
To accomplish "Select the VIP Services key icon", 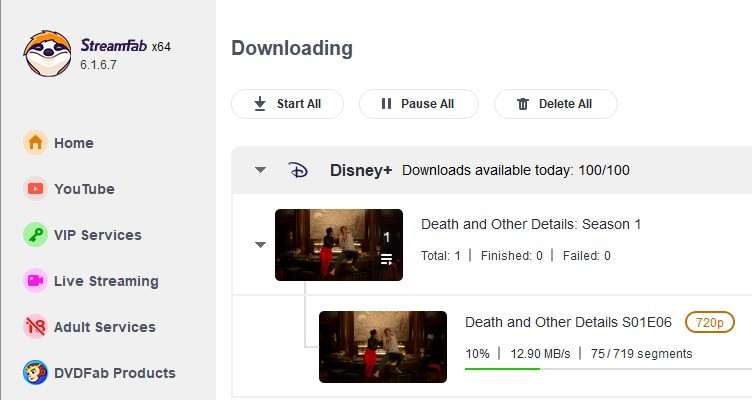I will pos(35,235).
